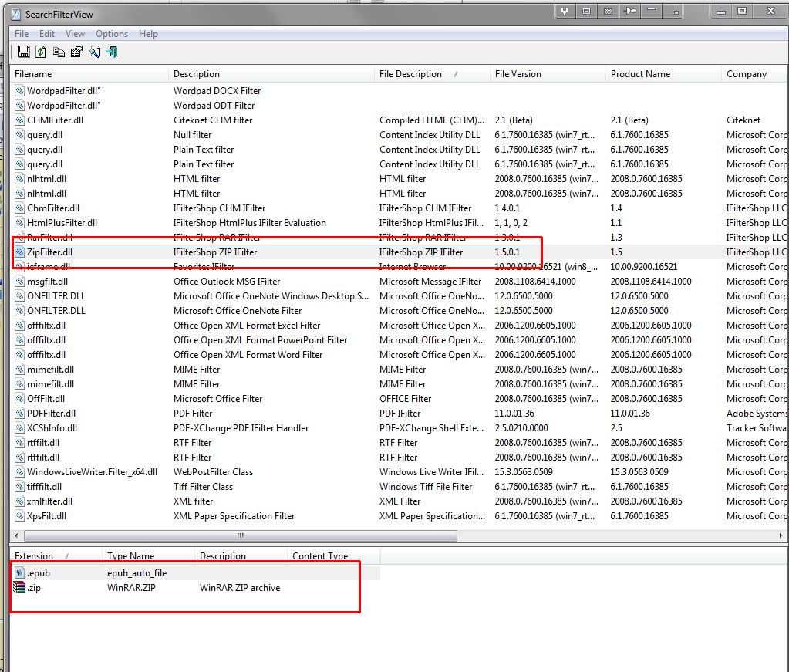Click the file icon beside CHMIFilter.dll
Screen dimensions: 789x672
click(19, 120)
